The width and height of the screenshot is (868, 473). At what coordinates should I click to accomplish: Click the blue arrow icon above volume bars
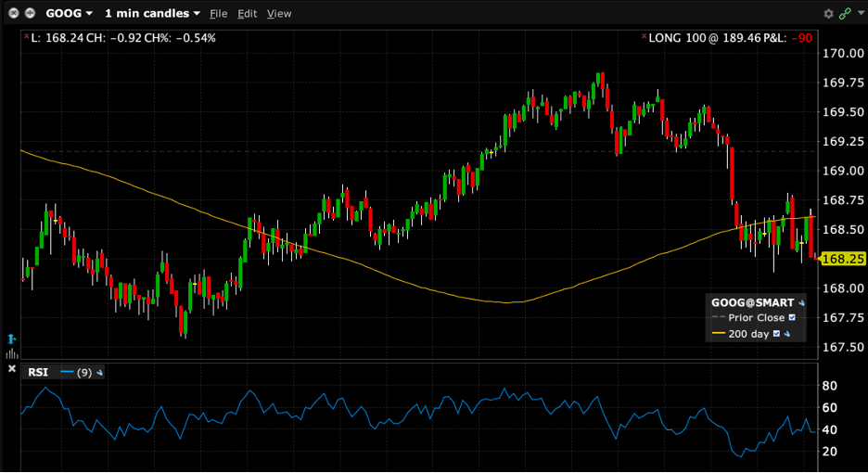coord(12,339)
